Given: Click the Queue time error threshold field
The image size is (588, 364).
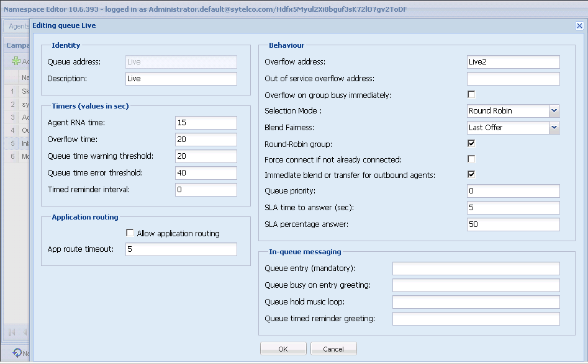Looking at the screenshot, I should 206,172.
